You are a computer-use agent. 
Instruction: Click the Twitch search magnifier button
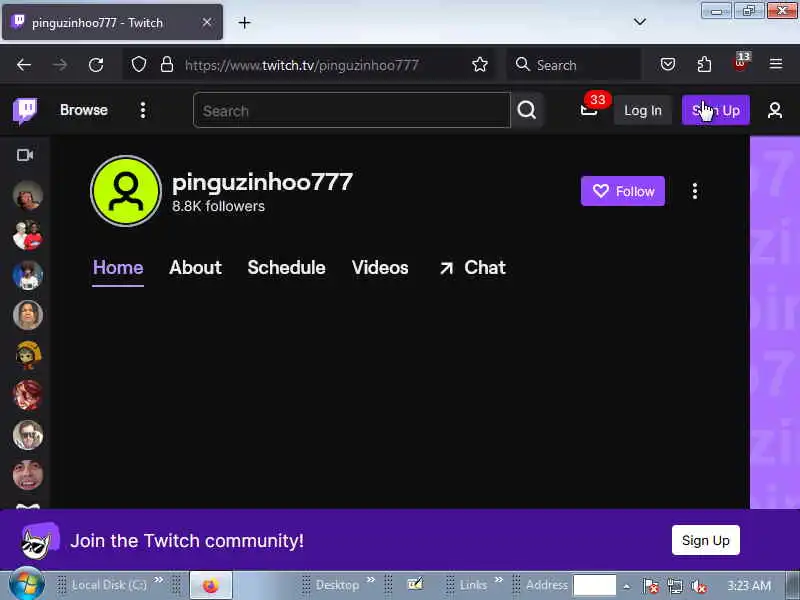click(527, 110)
